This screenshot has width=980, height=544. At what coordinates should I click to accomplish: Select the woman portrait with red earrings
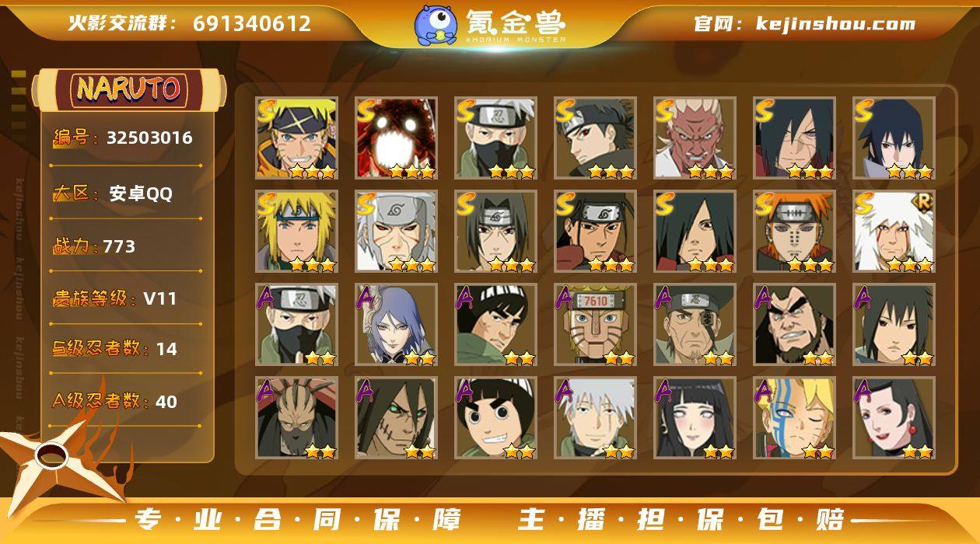tap(894, 418)
